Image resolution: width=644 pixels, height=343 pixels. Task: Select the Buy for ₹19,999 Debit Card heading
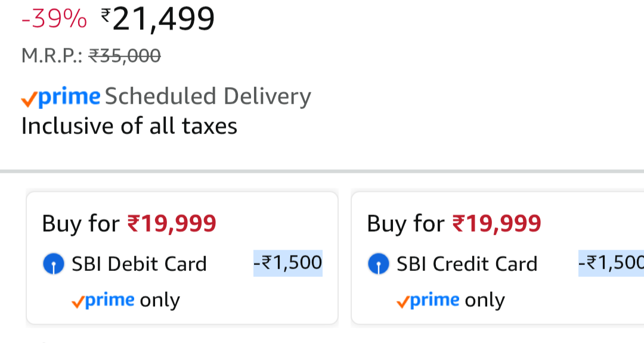(129, 224)
